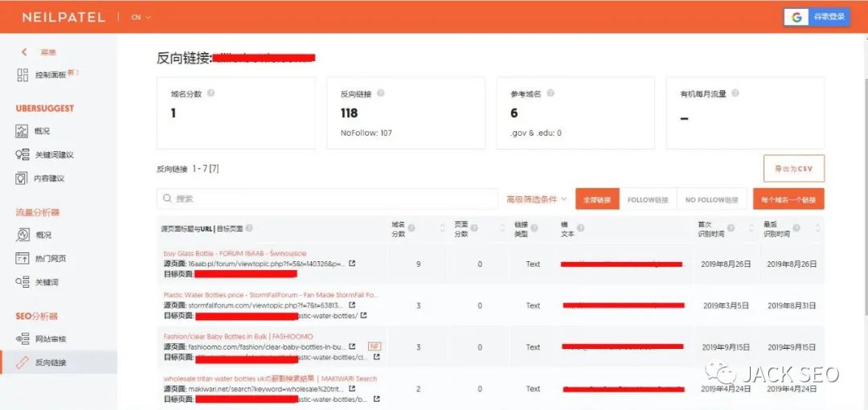Click help icon in 链接类型 column header
Screen dimensions: 868x410
click(534, 228)
